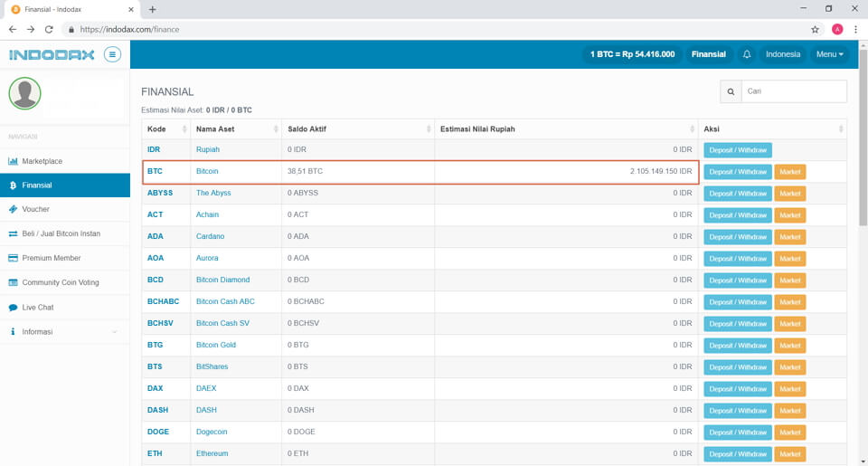Viewport: 868px width, 466px height.
Task: Sort table by Aksi column
Action: [x=773, y=129]
